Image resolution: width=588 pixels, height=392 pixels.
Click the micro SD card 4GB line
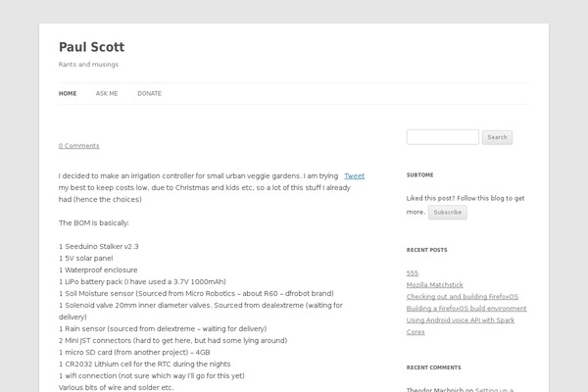pyautogui.click(x=134, y=352)
